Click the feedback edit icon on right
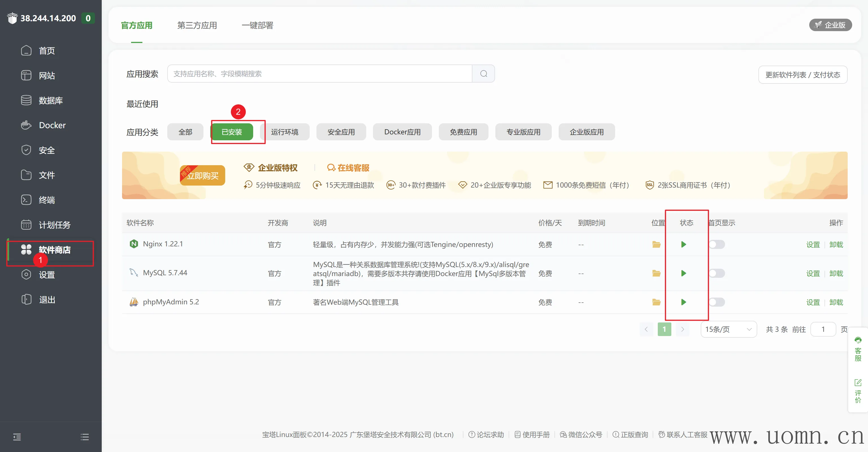868x452 pixels. click(x=858, y=382)
